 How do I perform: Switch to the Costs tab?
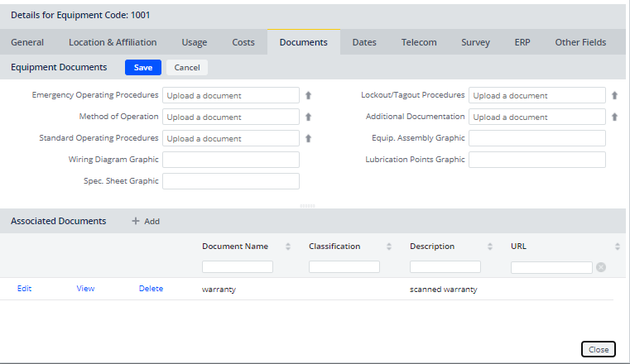tap(243, 42)
